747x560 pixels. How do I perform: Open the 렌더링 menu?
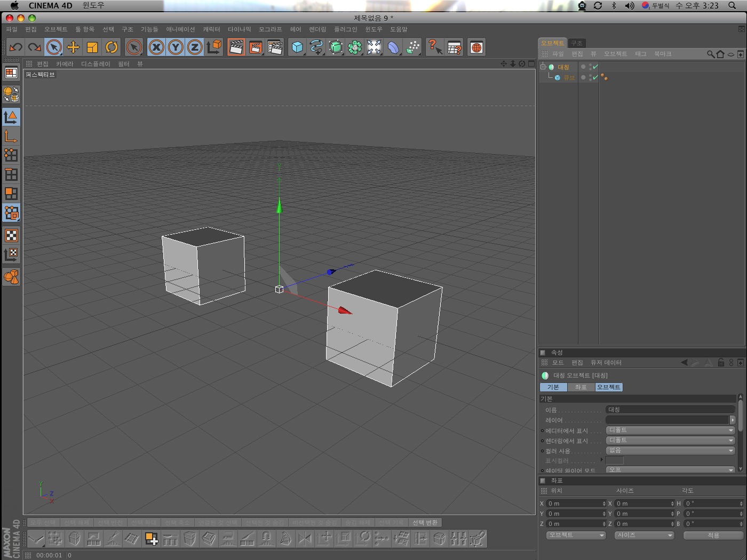point(317,29)
